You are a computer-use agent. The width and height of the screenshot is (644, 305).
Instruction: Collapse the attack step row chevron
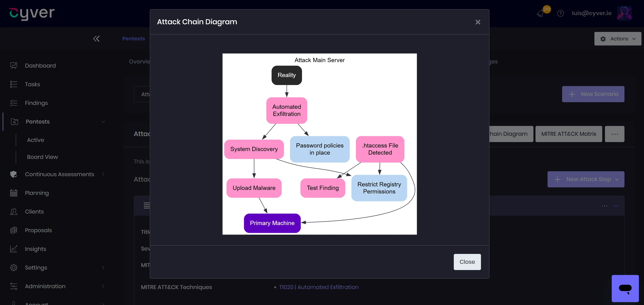tap(616, 206)
